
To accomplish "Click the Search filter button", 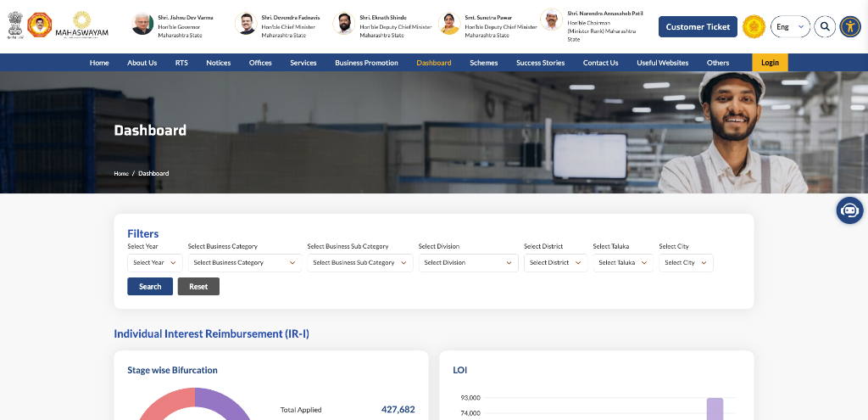I will [150, 287].
